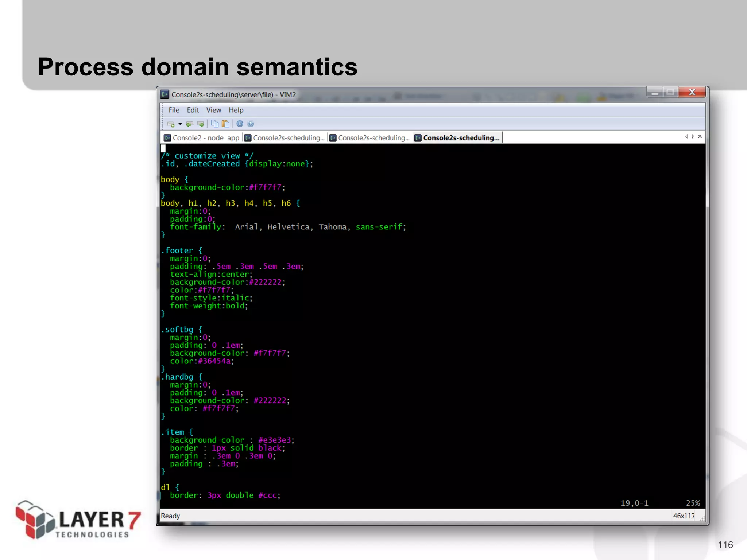Click the Help question mark icon
The height and width of the screenshot is (560, 747).
pyautogui.click(x=251, y=124)
